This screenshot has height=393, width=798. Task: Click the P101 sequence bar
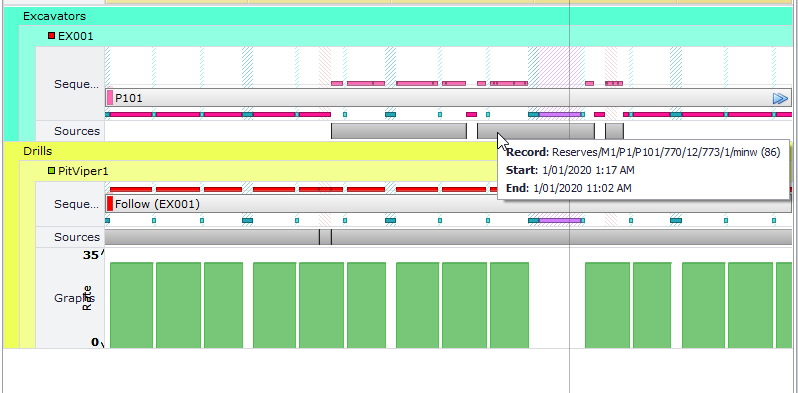coord(448,98)
